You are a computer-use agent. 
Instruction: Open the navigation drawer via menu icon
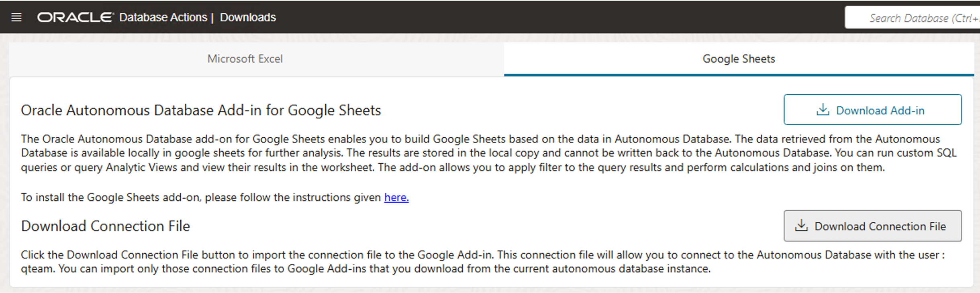(16, 17)
